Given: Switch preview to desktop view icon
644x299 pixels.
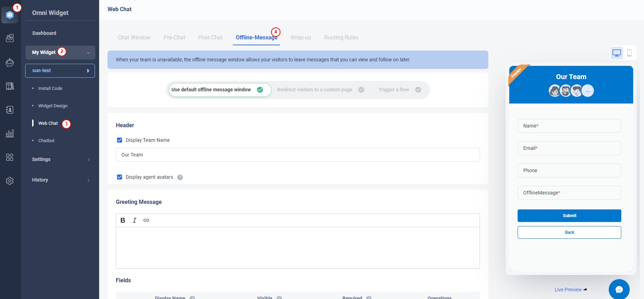Looking at the screenshot, I should [616, 53].
